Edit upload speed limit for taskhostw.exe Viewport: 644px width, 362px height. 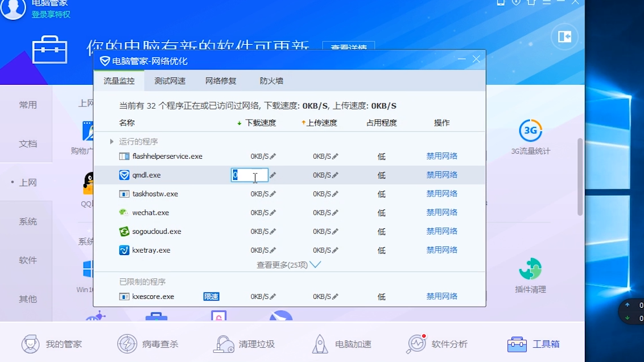point(336,194)
